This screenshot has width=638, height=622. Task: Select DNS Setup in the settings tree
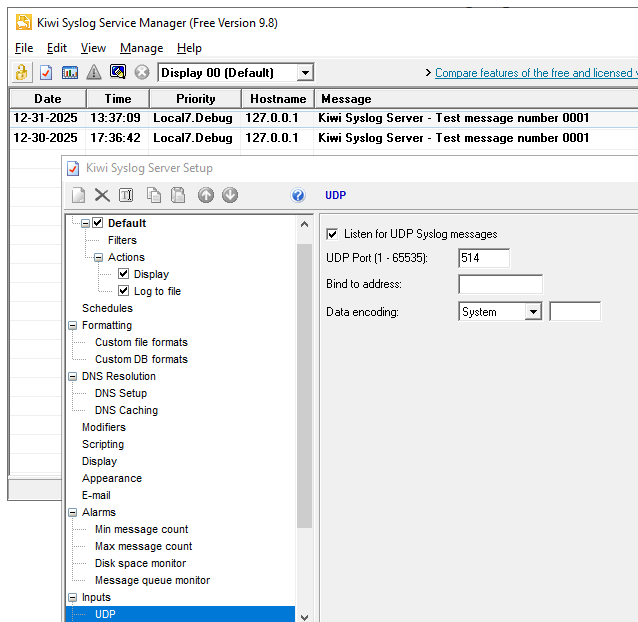120,393
